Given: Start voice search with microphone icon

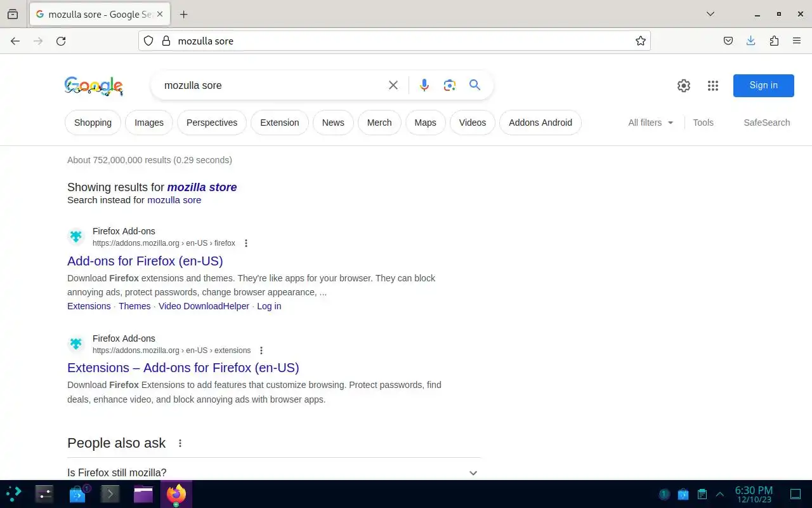Looking at the screenshot, I should click(424, 85).
